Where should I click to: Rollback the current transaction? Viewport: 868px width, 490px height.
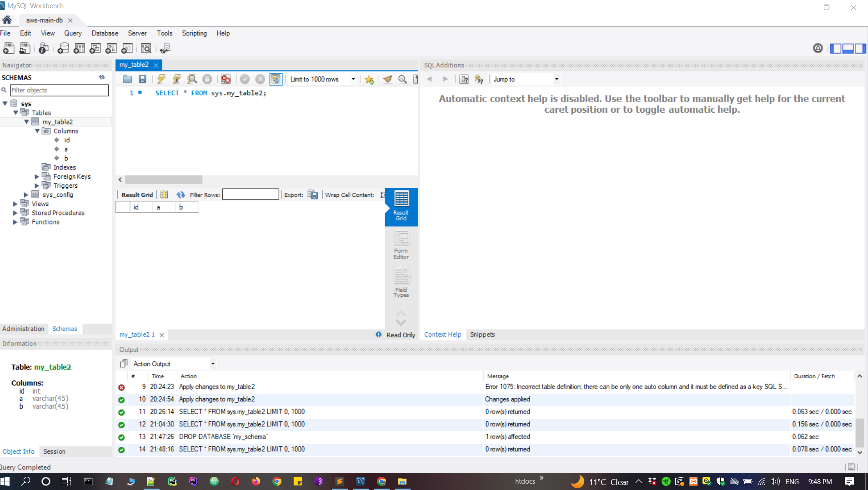(260, 79)
